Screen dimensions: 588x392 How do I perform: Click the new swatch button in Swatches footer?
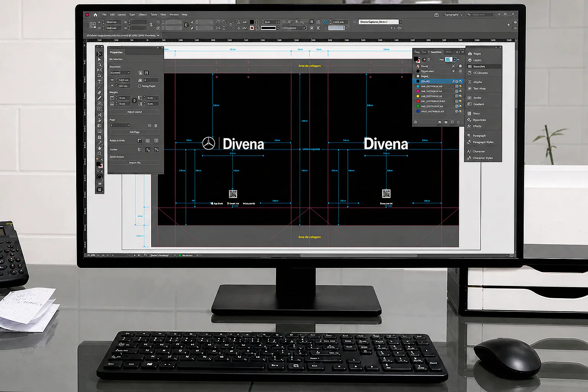pos(452,122)
